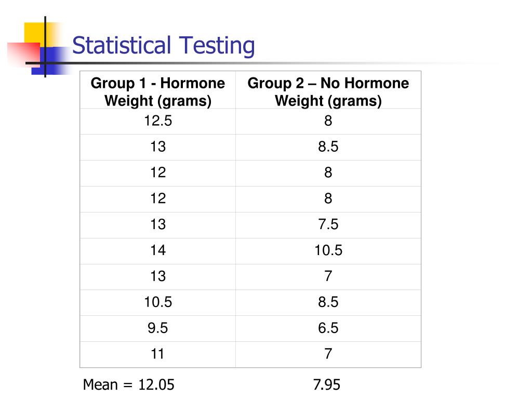This screenshot has width=532, height=399.
Task: Click the 10.5 value under Group 1 Hormone
Action: pyautogui.click(x=158, y=302)
